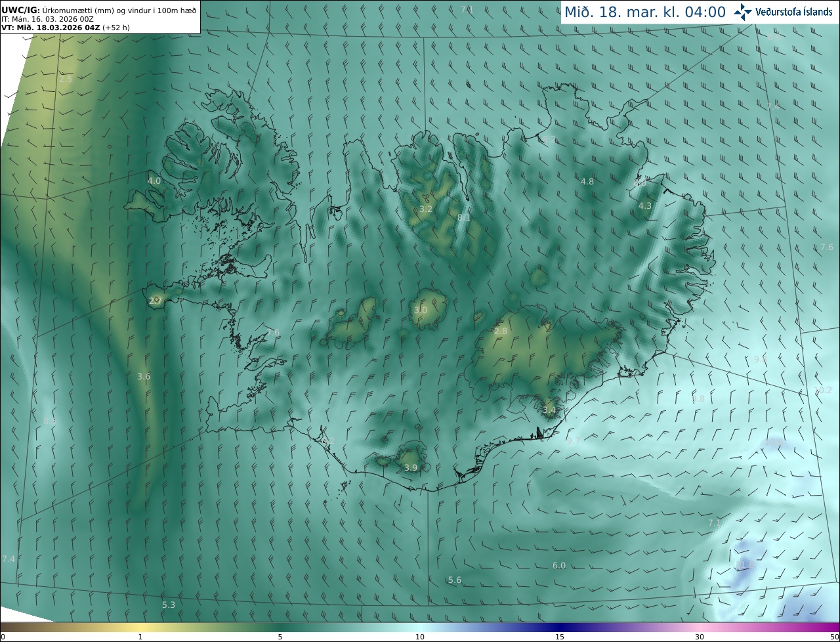Click the 8.1 value on the map
840x642 pixels.
pos(464,217)
